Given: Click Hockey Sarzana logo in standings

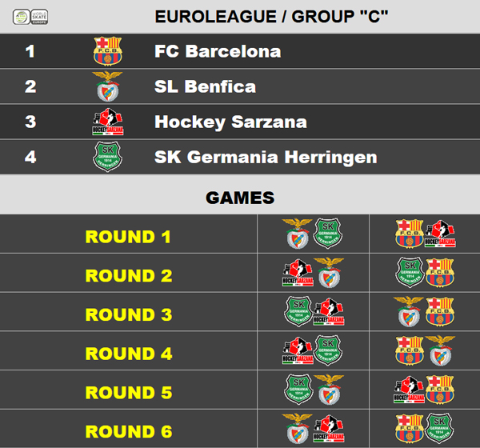Looking at the screenshot, I should (108, 122).
